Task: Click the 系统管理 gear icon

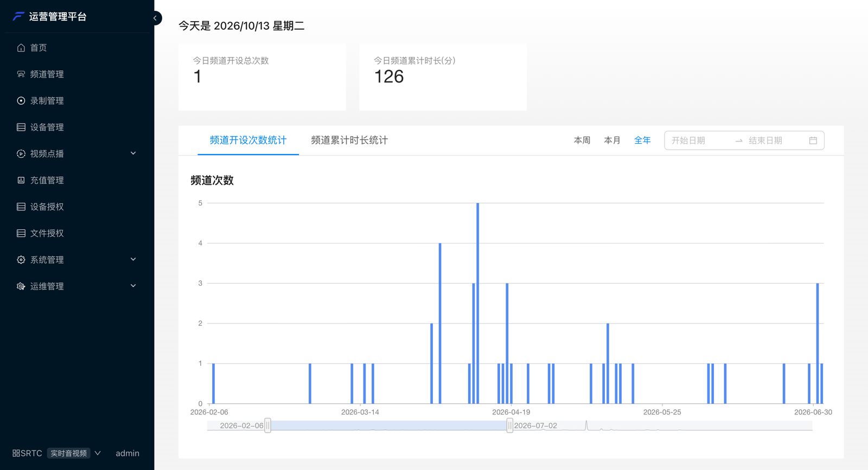Action: click(x=21, y=260)
